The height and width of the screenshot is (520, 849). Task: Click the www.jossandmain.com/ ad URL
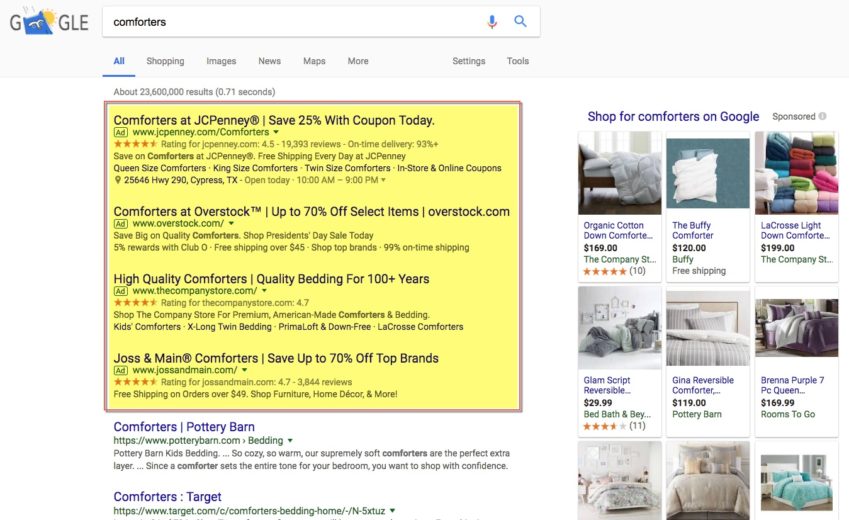pyautogui.click(x=185, y=370)
